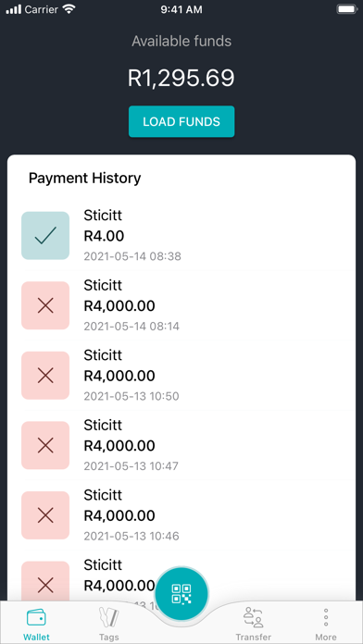The height and width of the screenshot is (644, 363).
Task: View the R4,000.00 payment from 2021-05-13 10:47
Action: pyautogui.click(x=181, y=445)
